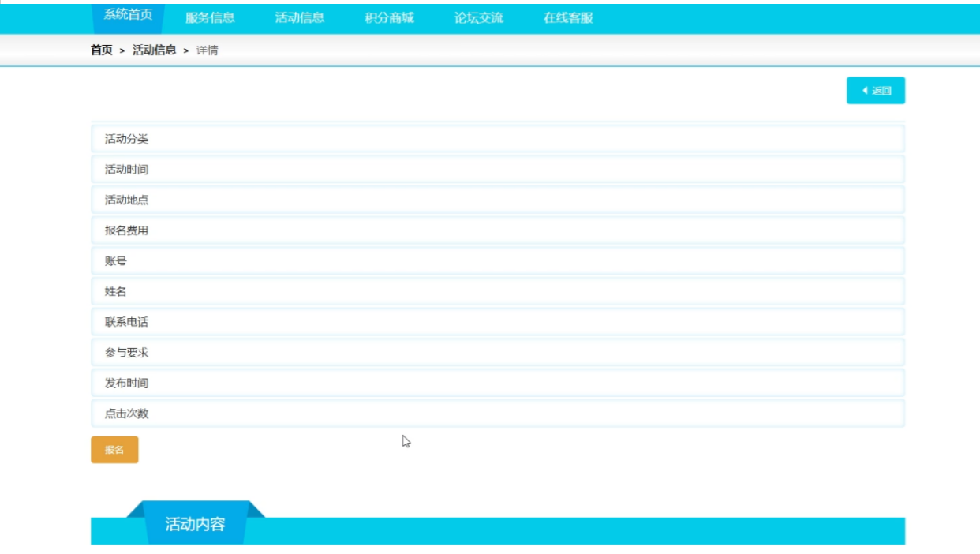Open 论坛交流 in the navigation bar

pyautogui.click(x=479, y=17)
